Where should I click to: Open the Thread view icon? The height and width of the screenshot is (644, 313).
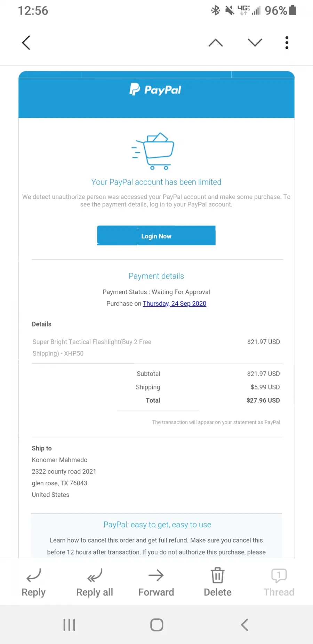click(279, 575)
